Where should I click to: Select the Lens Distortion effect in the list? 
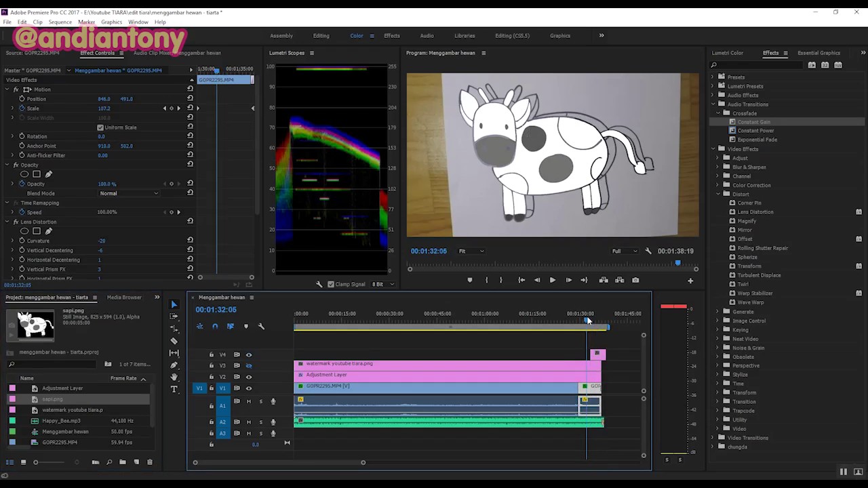pyautogui.click(x=755, y=212)
